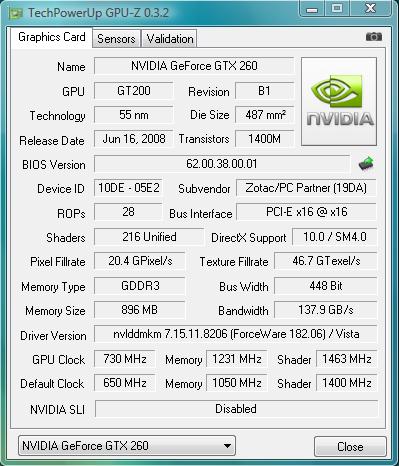This screenshot has width=399, height=466.
Task: Click the Bus Width field 448 Bit
Action: click(326, 286)
